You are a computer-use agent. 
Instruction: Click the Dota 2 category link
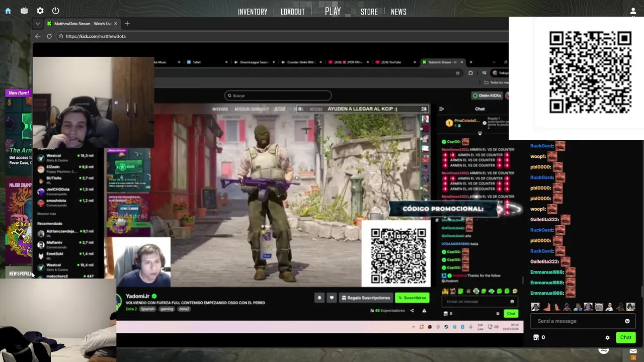click(131, 309)
